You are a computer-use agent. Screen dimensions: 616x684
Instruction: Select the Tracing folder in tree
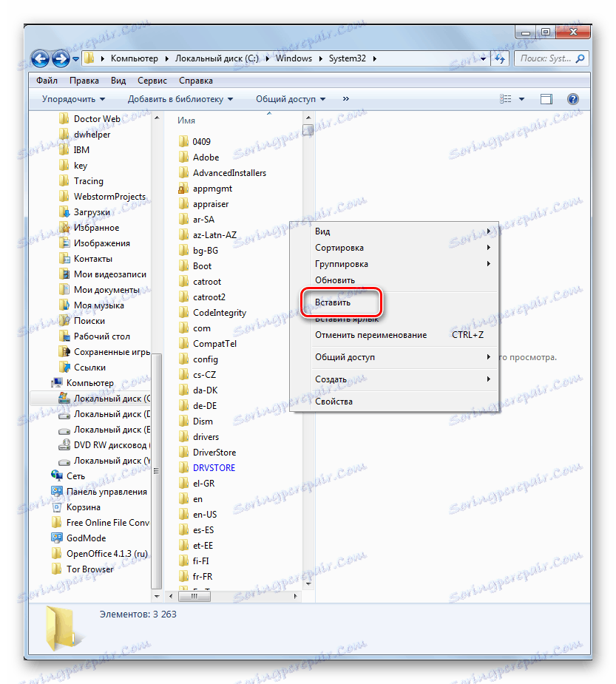89,181
